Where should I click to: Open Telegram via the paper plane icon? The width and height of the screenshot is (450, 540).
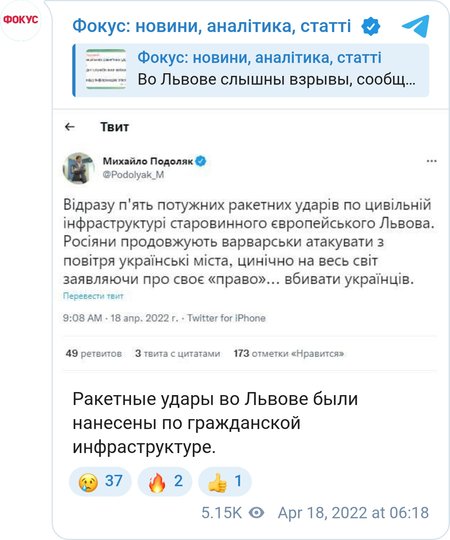(x=416, y=26)
